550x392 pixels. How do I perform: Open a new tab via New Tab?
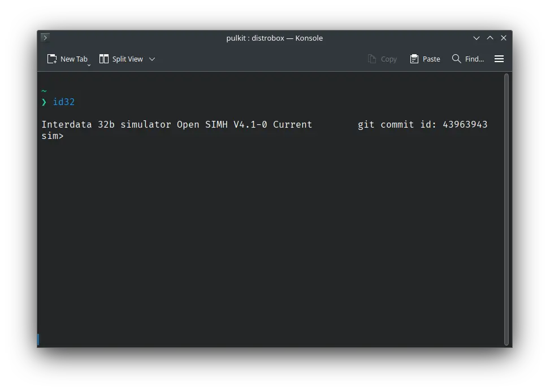pyautogui.click(x=67, y=59)
